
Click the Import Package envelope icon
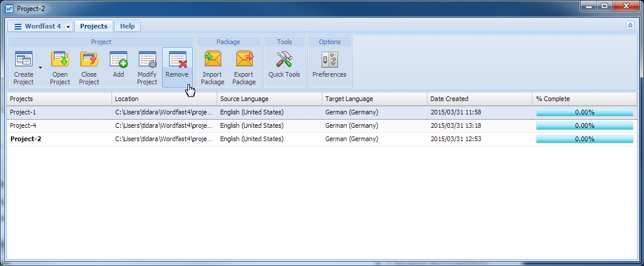pyautogui.click(x=213, y=59)
